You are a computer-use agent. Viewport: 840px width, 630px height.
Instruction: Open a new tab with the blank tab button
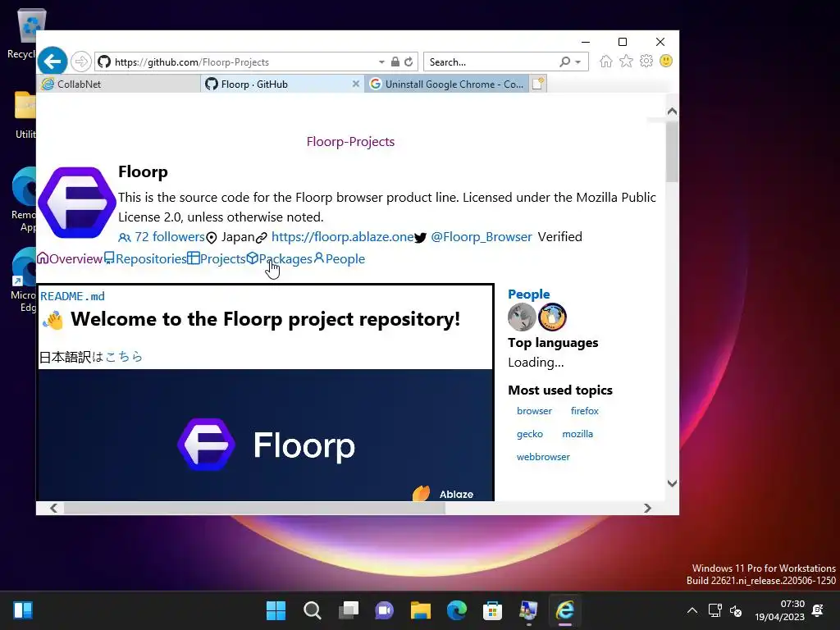(x=538, y=84)
